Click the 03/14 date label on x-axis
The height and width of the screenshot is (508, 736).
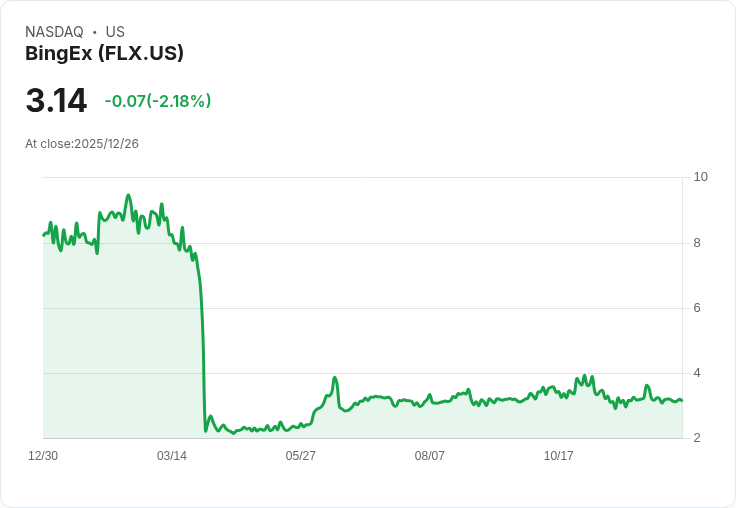[x=172, y=456]
